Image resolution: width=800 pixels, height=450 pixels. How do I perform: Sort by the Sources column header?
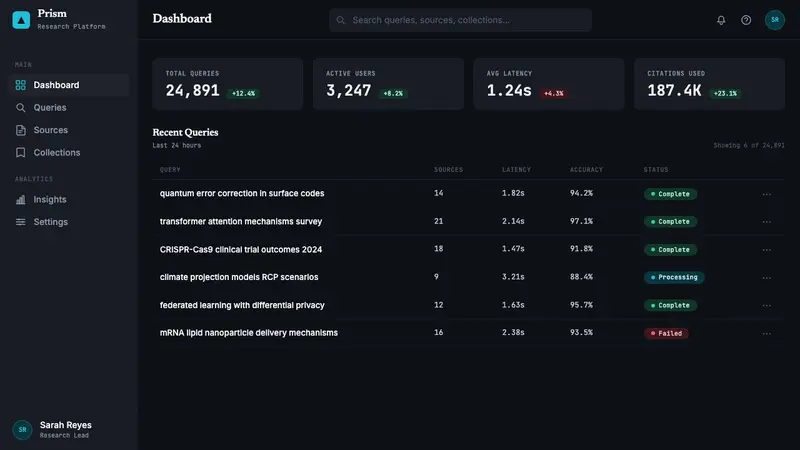tap(448, 169)
